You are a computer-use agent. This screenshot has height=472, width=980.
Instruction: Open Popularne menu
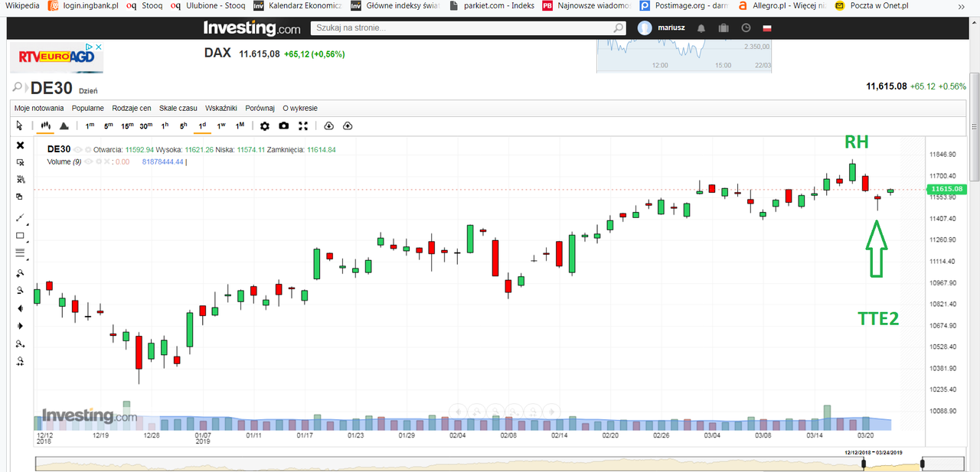[88, 108]
